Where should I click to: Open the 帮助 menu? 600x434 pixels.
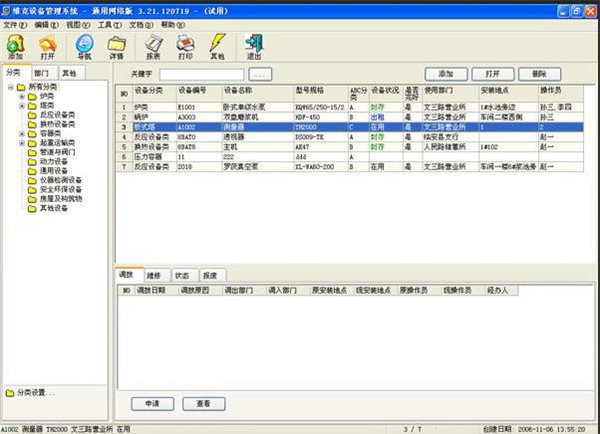tap(173, 25)
